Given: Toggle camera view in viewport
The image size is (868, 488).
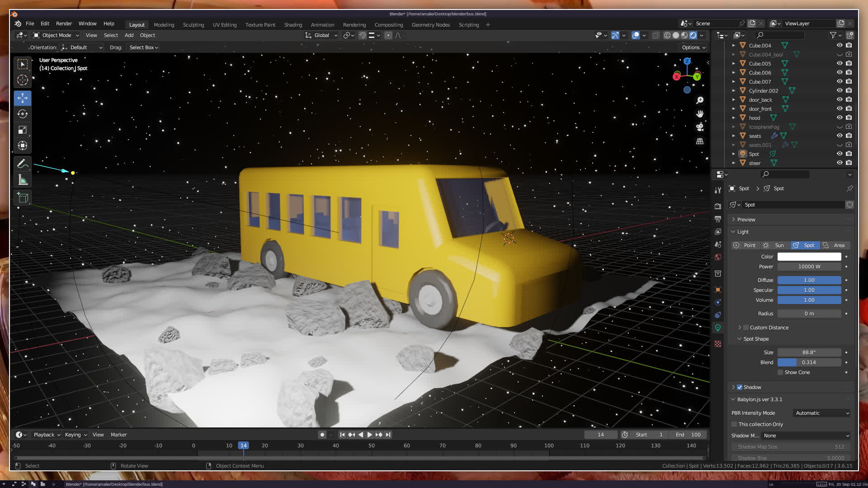Looking at the screenshot, I should (x=700, y=127).
